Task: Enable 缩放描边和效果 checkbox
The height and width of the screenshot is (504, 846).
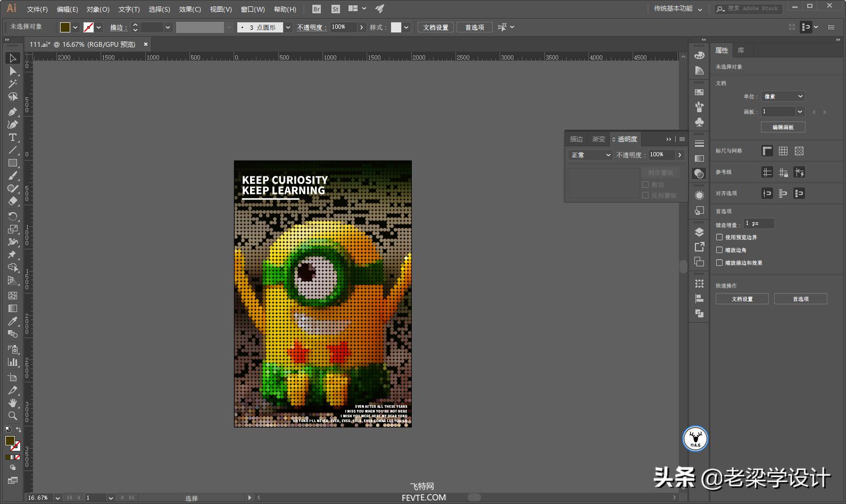Action: tap(719, 263)
